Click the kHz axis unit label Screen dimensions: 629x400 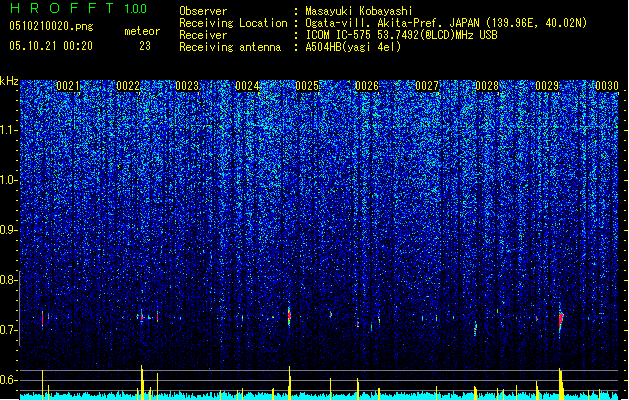[x=9, y=81]
